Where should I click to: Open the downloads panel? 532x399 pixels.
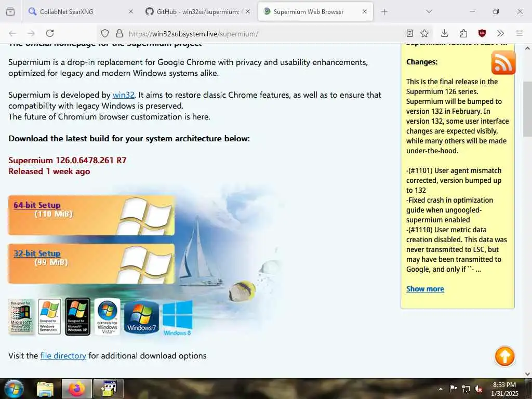click(x=444, y=33)
